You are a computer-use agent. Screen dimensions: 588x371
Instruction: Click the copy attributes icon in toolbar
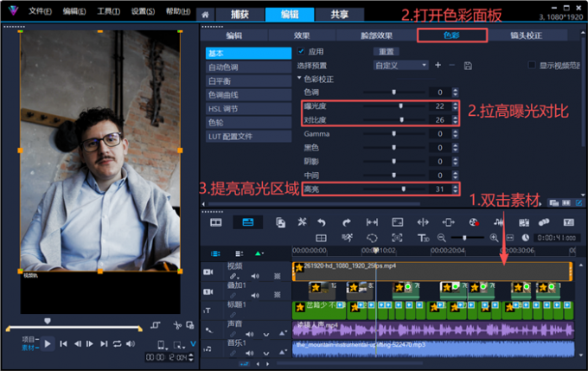[x=280, y=222]
